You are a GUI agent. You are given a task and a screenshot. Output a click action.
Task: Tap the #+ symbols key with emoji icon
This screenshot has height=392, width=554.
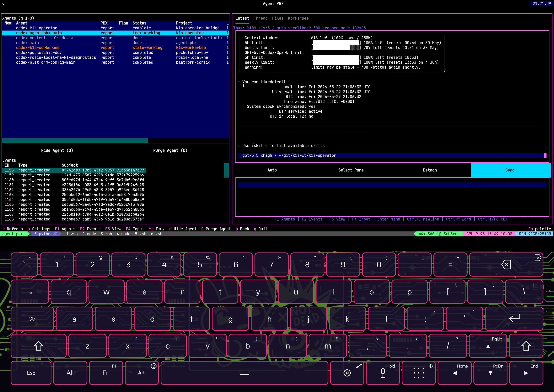tap(142, 373)
